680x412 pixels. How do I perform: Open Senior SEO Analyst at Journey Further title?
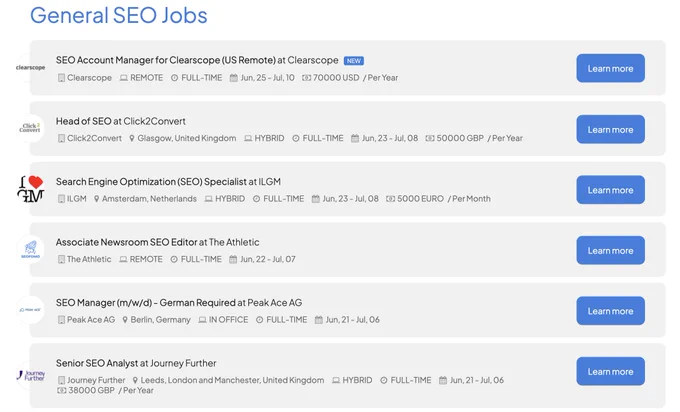(136, 363)
